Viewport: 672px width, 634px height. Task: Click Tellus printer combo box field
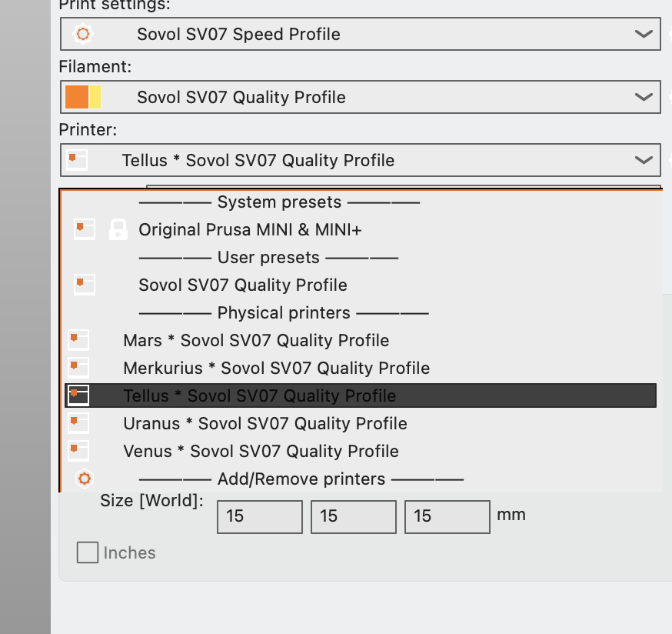point(361,160)
